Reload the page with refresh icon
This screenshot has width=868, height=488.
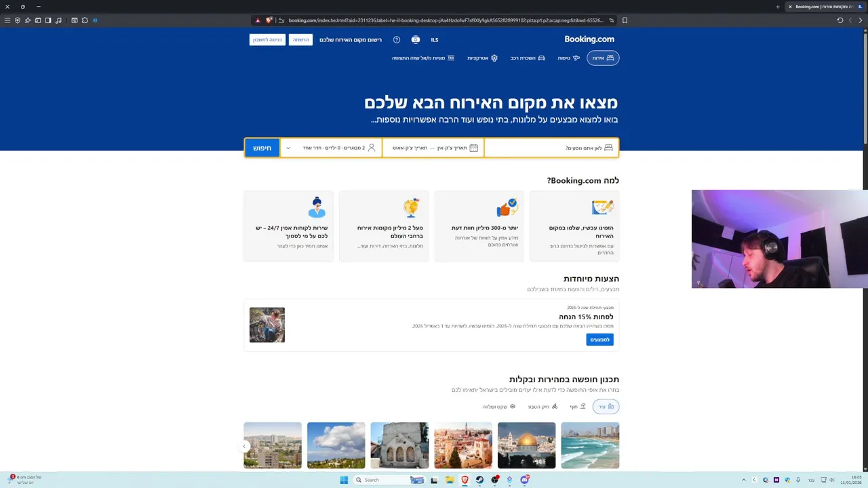click(840, 20)
